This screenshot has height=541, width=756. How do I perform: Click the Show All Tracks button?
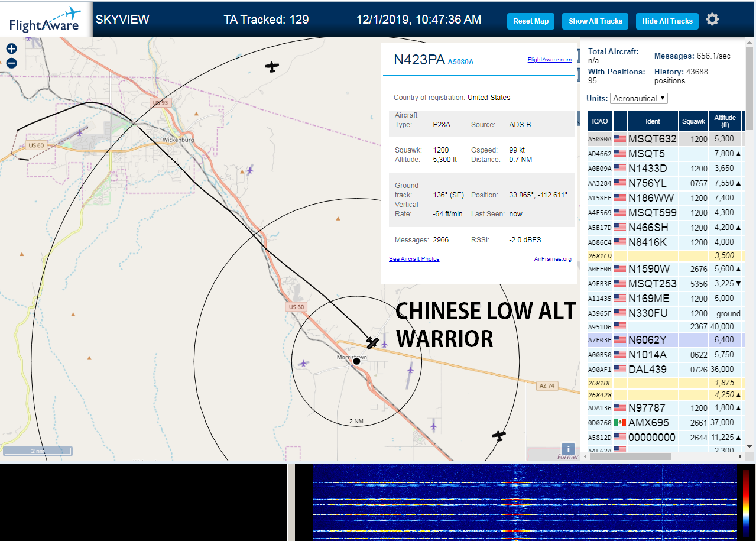tap(595, 21)
